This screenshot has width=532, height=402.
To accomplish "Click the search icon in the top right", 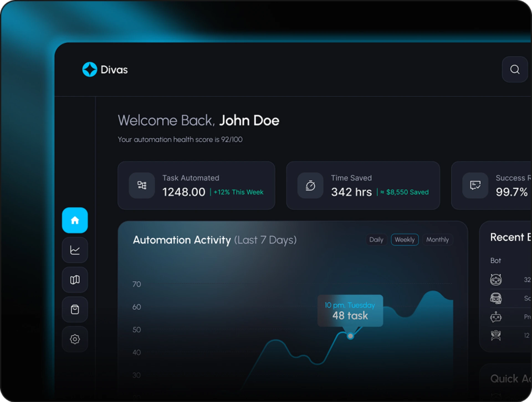I will pyautogui.click(x=515, y=69).
